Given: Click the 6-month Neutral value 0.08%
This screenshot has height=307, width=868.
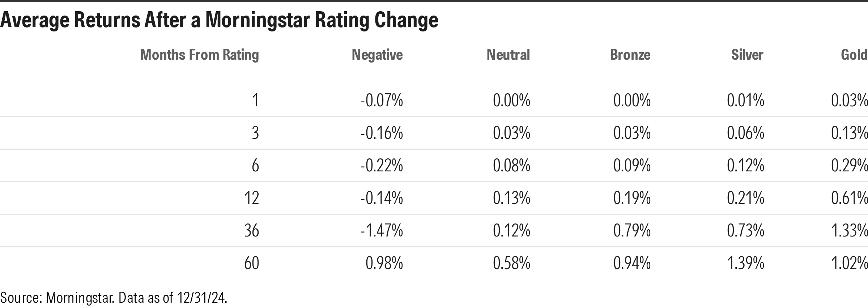Looking at the screenshot, I should [511, 166].
